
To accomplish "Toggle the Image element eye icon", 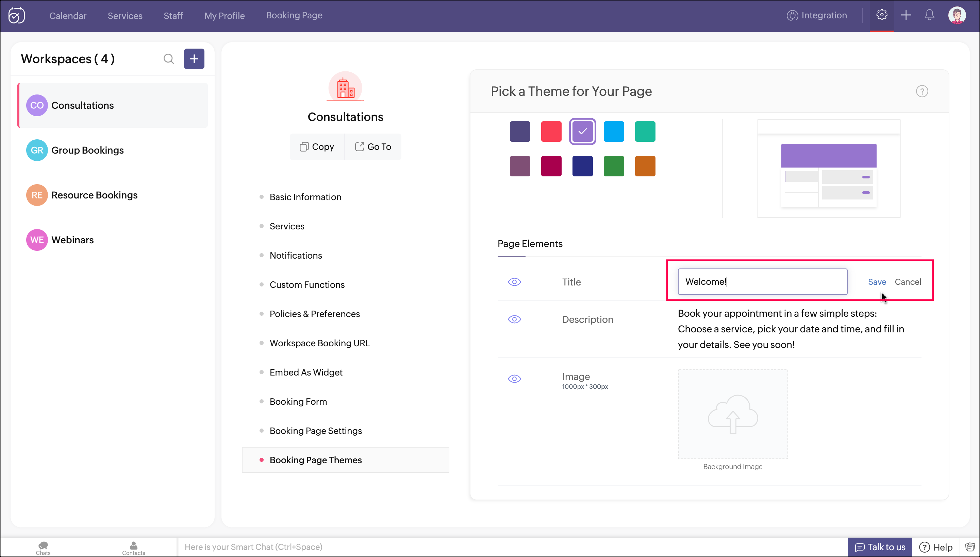I will pos(514,379).
